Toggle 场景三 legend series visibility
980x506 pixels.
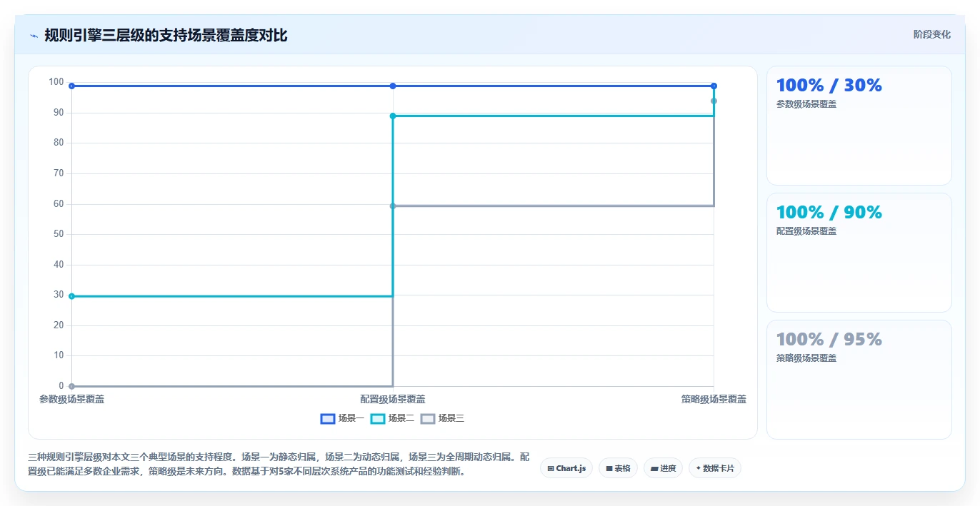[x=442, y=418]
